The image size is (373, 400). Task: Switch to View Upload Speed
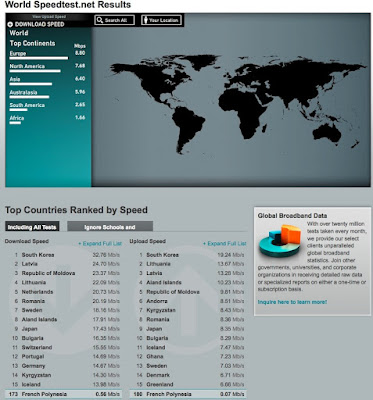[x=49, y=16]
